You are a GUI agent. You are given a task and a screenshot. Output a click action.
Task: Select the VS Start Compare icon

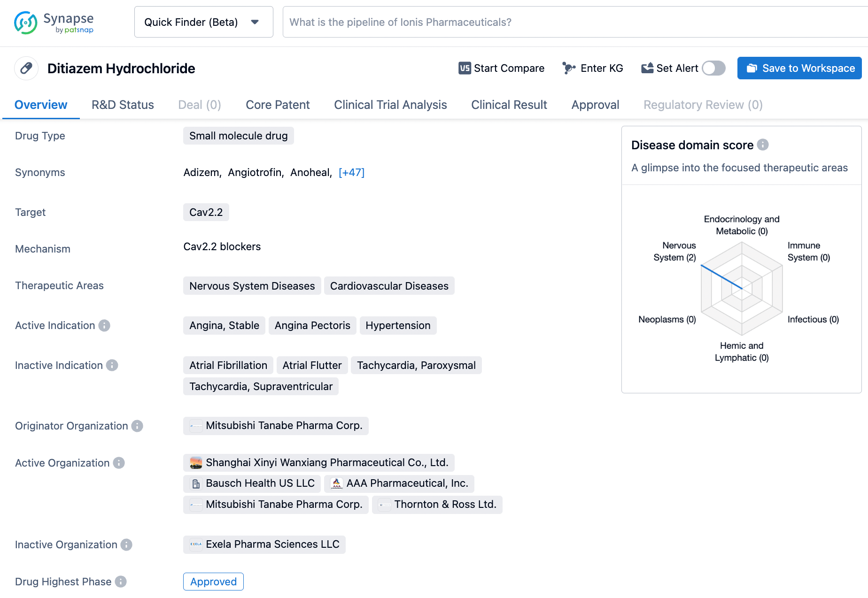[464, 68]
